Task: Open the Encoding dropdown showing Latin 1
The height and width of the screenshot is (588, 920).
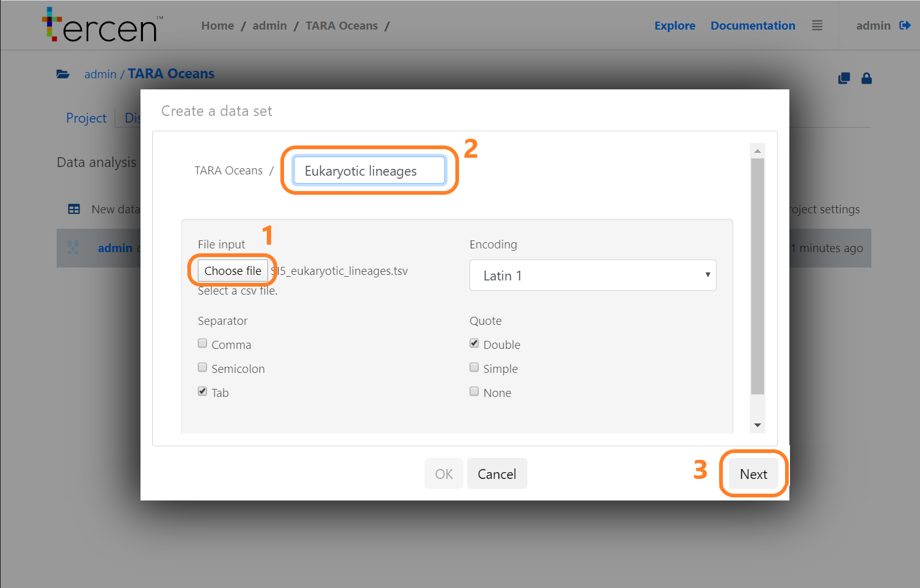Action: point(593,275)
